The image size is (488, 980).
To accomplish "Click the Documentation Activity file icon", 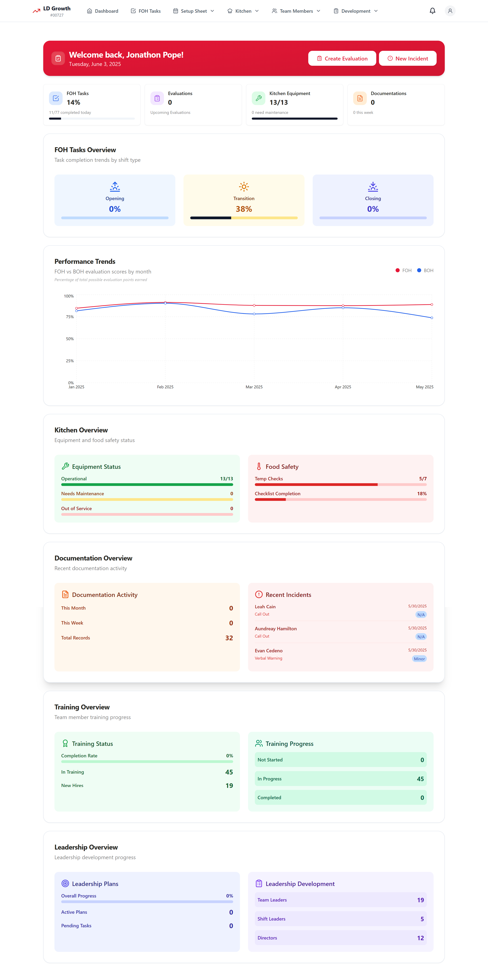I will (x=65, y=594).
